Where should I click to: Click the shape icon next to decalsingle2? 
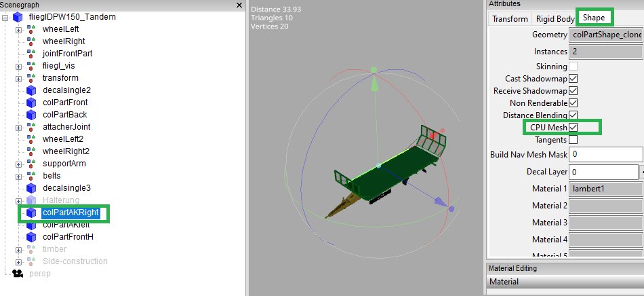tap(31, 90)
